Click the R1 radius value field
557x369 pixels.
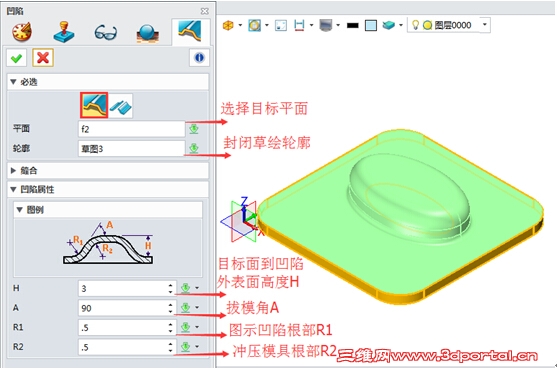click(x=123, y=327)
